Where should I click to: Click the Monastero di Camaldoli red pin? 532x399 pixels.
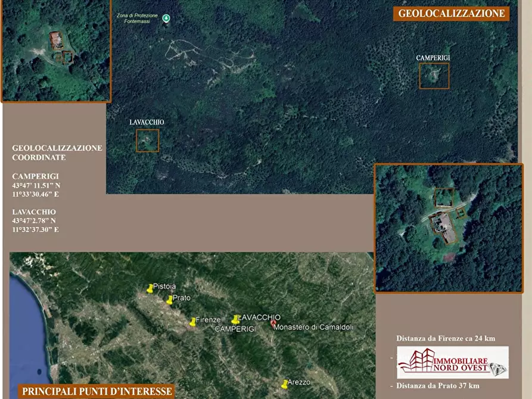273,324
